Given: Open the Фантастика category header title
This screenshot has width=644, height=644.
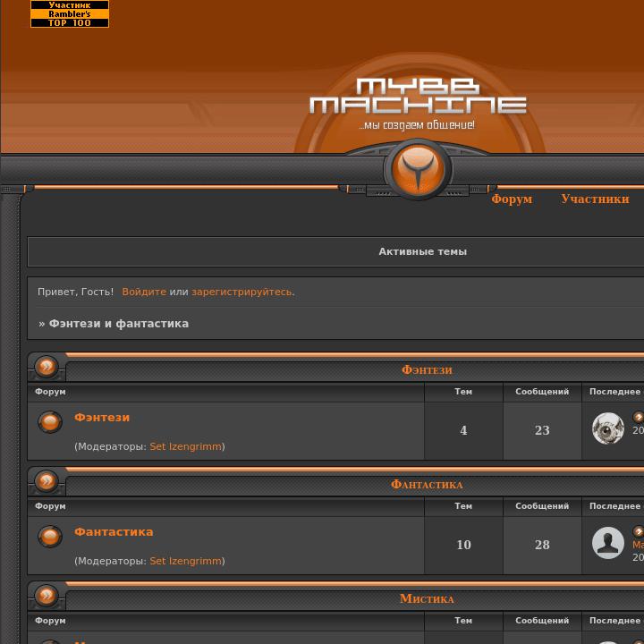Looking at the screenshot, I should pos(427,485).
